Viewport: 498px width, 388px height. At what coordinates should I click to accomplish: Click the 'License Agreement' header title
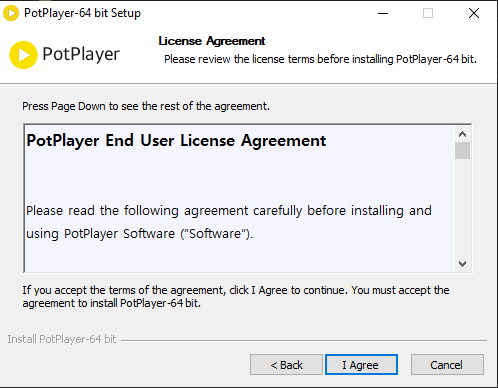click(212, 41)
